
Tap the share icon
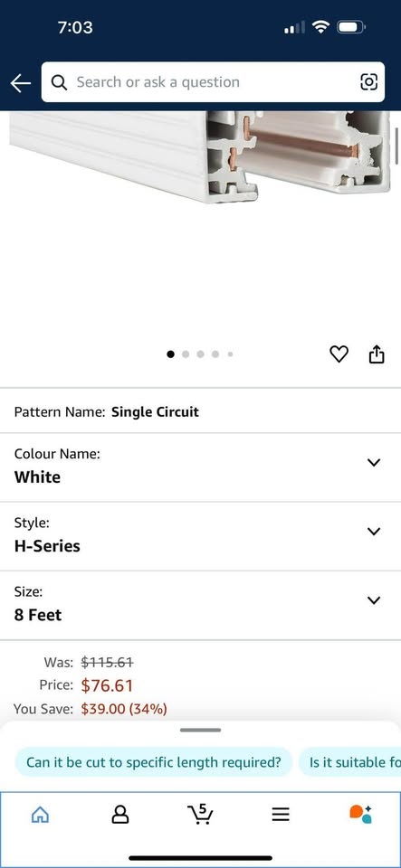pyautogui.click(x=376, y=354)
